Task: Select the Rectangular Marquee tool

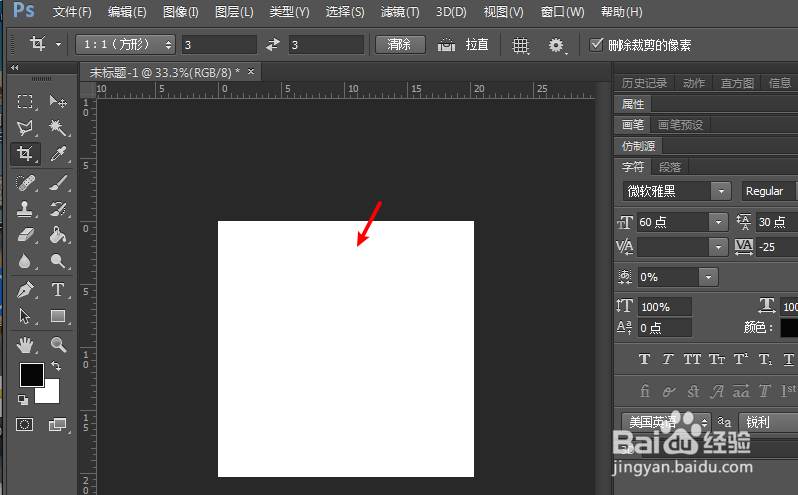Action: [x=25, y=101]
